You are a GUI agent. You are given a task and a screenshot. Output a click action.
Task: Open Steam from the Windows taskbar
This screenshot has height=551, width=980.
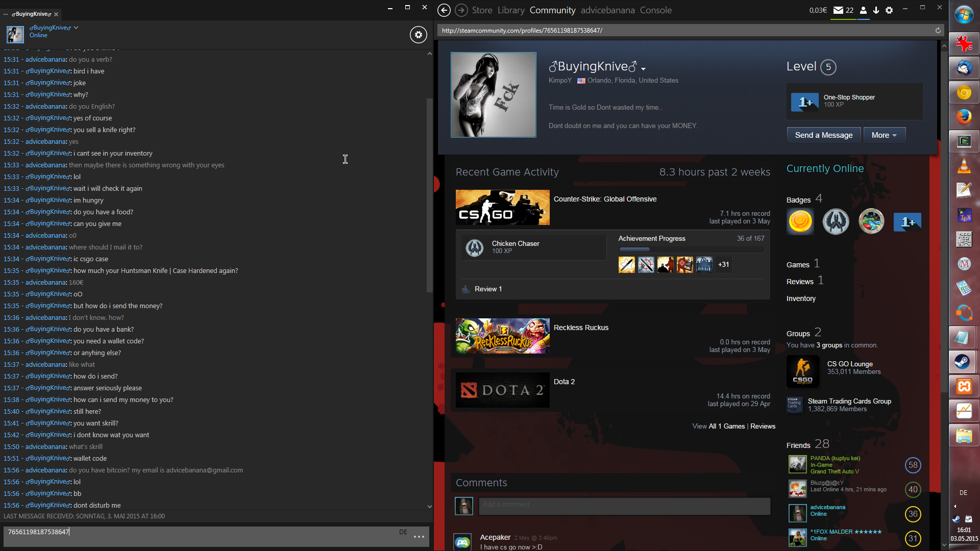(963, 362)
